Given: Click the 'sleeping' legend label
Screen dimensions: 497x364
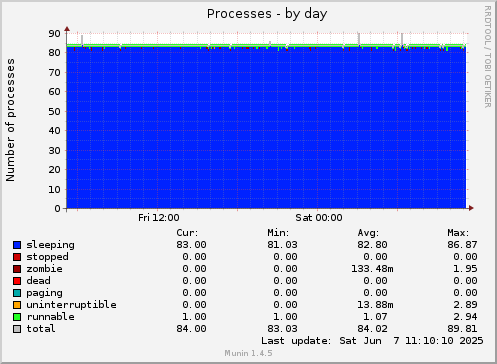Looking at the screenshot, I should point(50,245).
